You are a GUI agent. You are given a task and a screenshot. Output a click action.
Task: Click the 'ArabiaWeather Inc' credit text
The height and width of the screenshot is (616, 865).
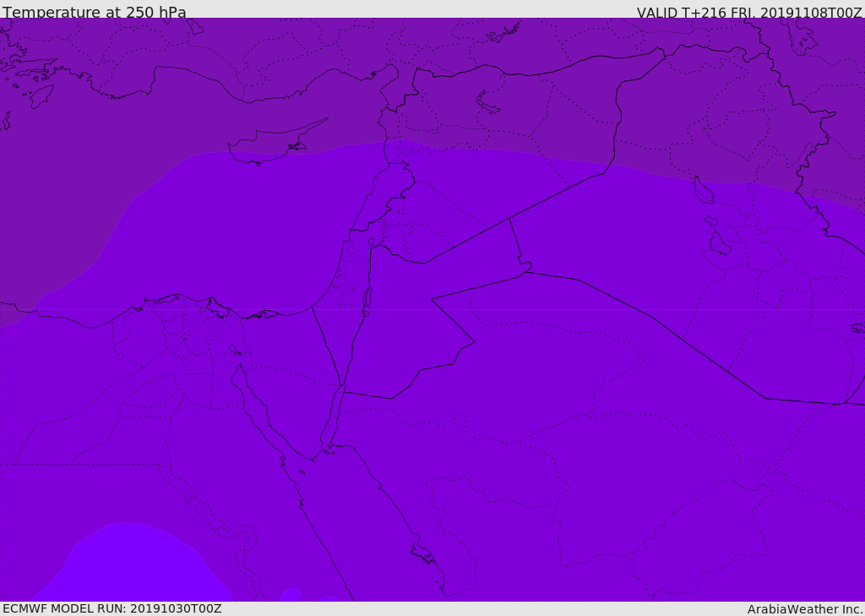[x=804, y=609]
